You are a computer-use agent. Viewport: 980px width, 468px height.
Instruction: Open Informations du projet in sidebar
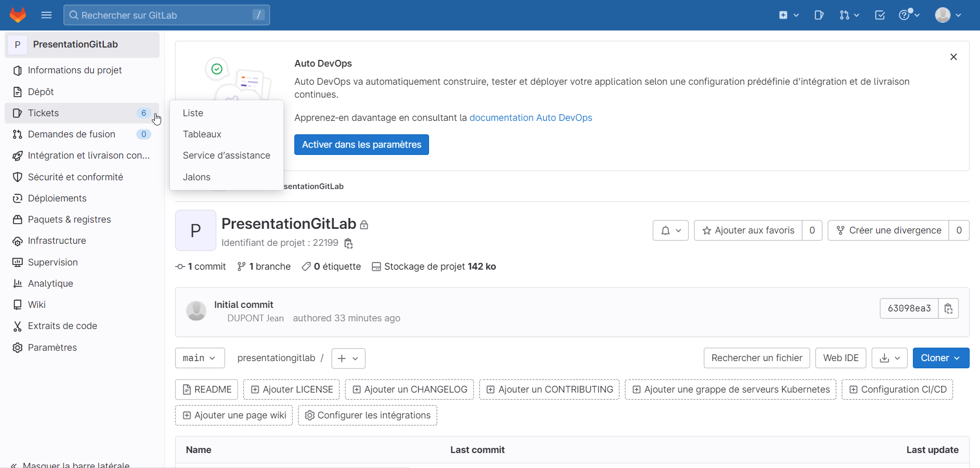pos(82,70)
